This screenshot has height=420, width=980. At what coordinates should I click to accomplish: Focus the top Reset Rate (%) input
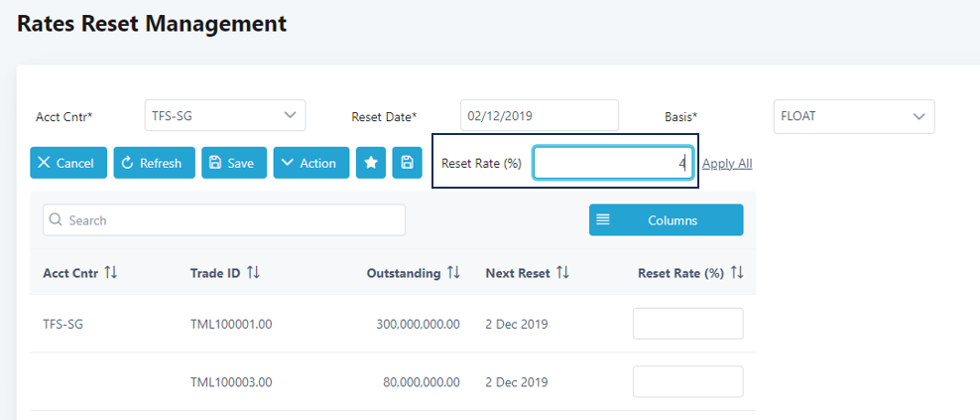pos(612,164)
